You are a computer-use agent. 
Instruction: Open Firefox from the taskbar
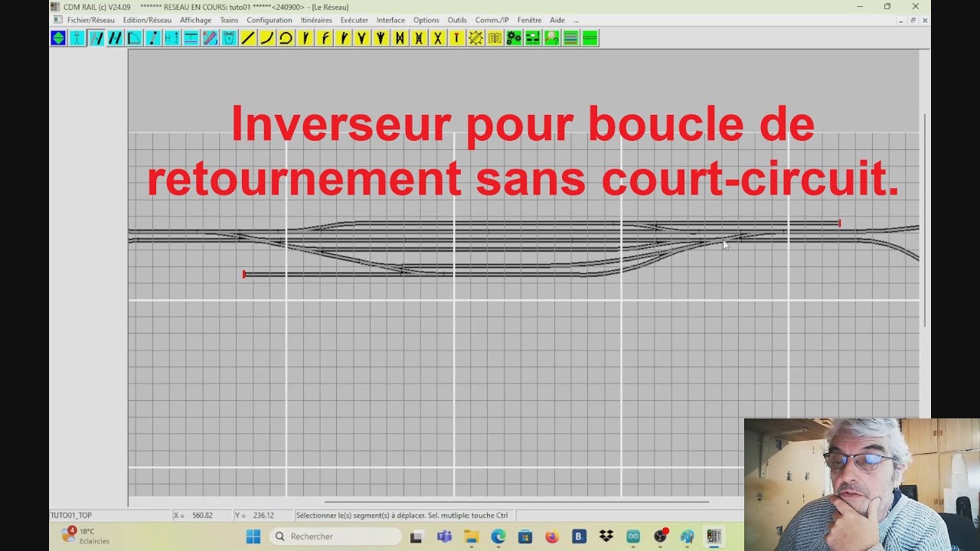point(552,536)
